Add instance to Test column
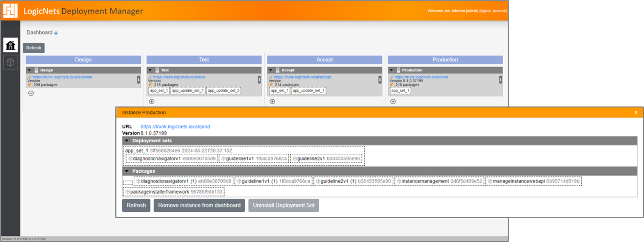The image size is (644, 242). [152, 101]
